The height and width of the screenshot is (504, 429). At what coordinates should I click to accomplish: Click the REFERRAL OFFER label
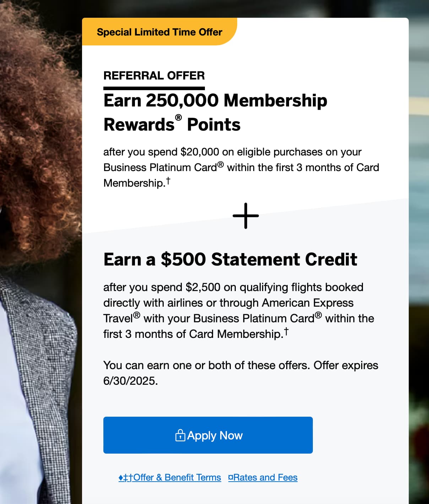tap(154, 76)
